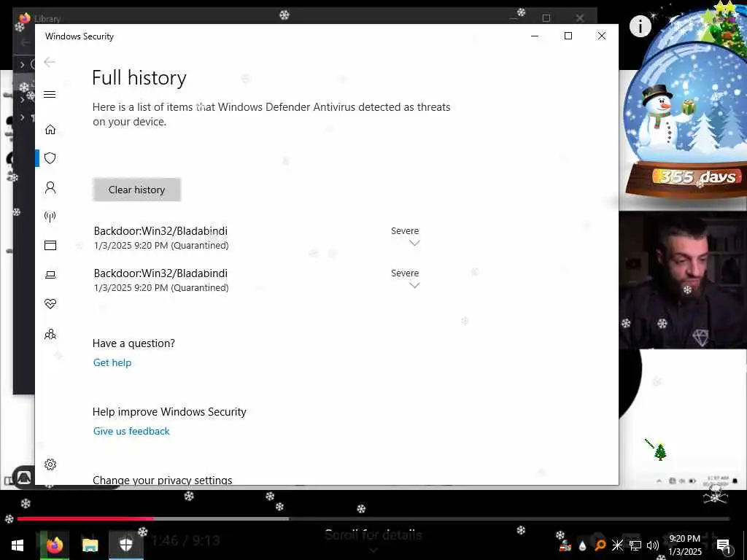
Task: Open the Give us feedback link
Action: click(131, 431)
